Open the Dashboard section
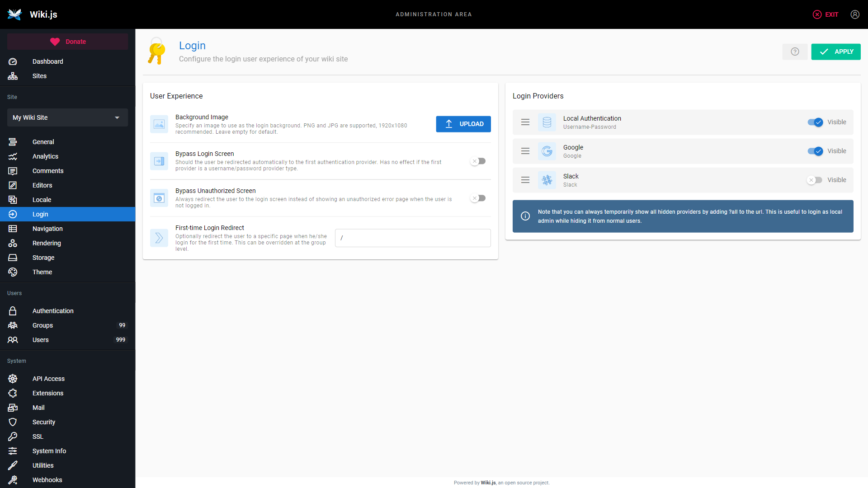The height and width of the screenshot is (488, 868). [47, 61]
